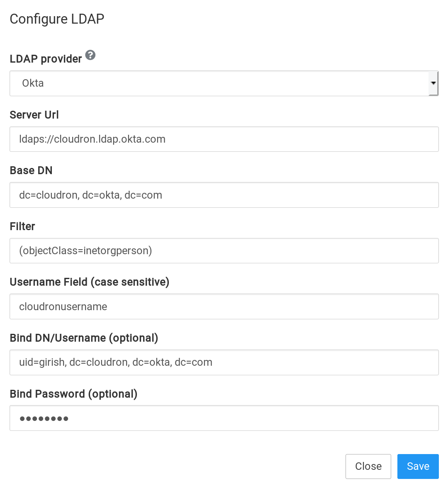Click the "Configure LDAP" dialog title

[x=57, y=19]
